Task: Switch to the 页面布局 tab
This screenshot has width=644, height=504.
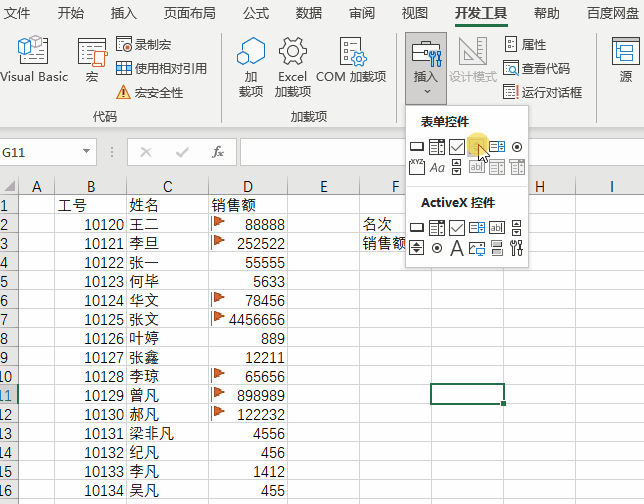Action: point(189,13)
